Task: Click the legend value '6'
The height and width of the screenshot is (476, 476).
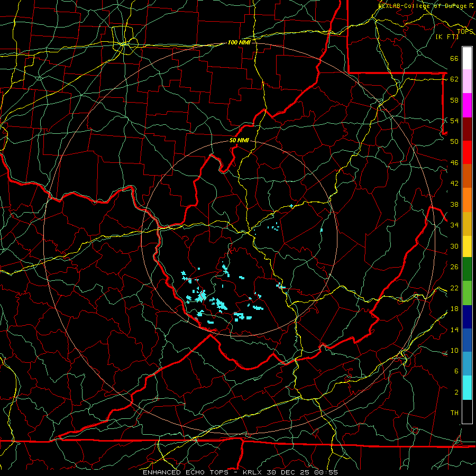Action: (x=456, y=371)
